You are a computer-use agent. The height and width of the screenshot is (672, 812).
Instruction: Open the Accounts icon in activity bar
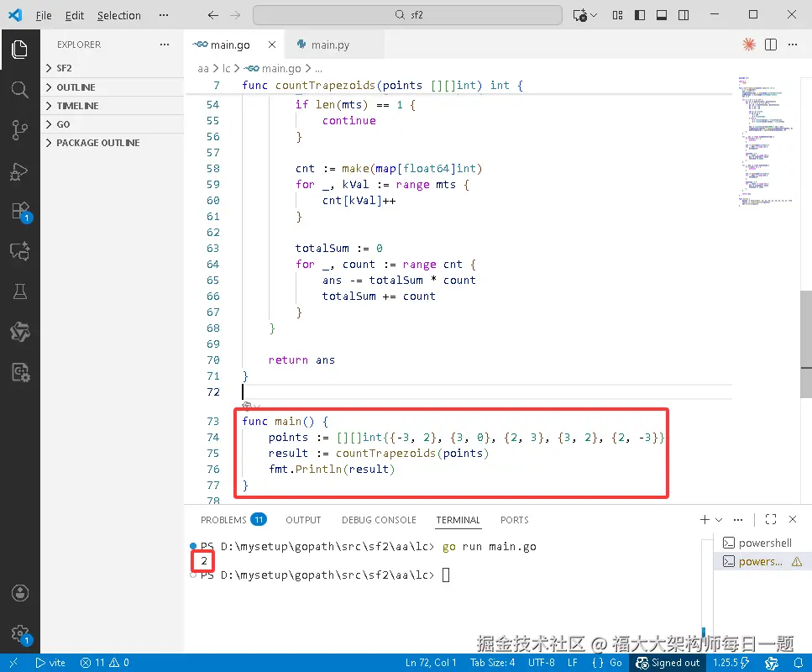[x=19, y=593]
